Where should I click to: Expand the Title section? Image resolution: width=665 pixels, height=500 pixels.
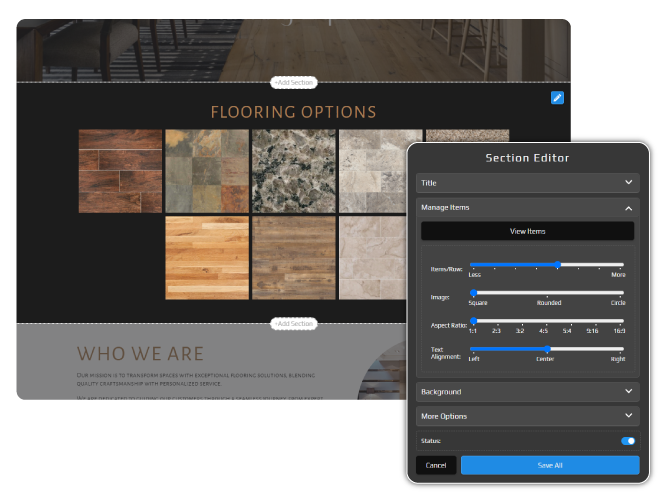(527, 183)
